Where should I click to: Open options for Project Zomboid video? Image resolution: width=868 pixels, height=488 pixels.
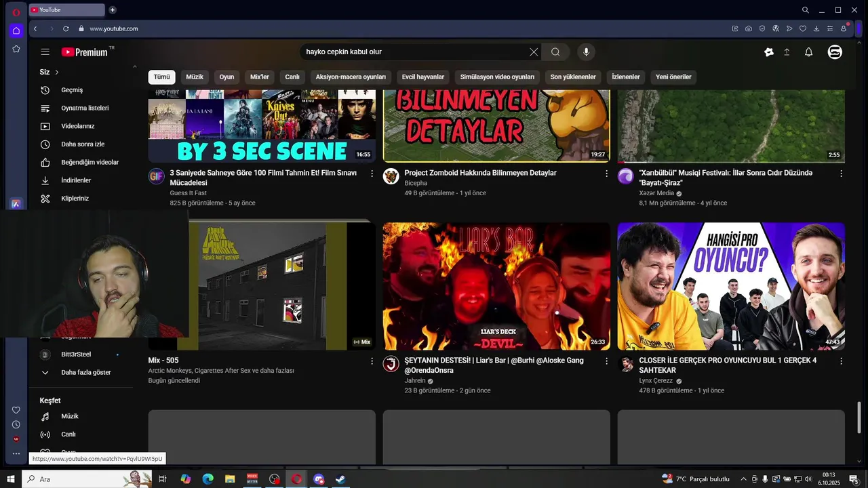click(x=606, y=174)
